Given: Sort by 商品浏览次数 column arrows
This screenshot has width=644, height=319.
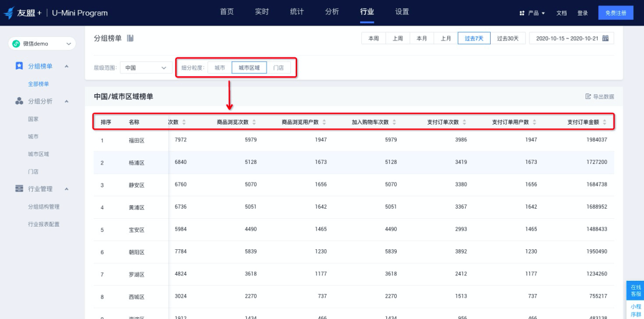Looking at the screenshot, I should pyautogui.click(x=254, y=122).
